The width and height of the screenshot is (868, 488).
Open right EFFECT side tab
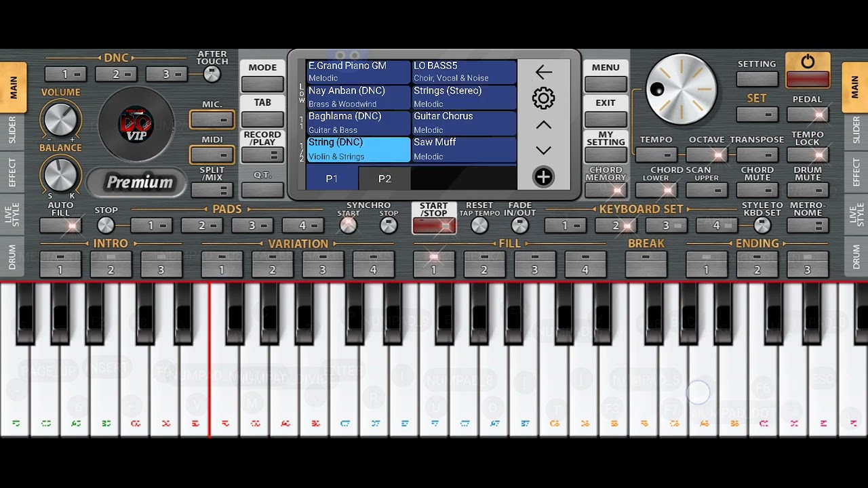[856, 173]
